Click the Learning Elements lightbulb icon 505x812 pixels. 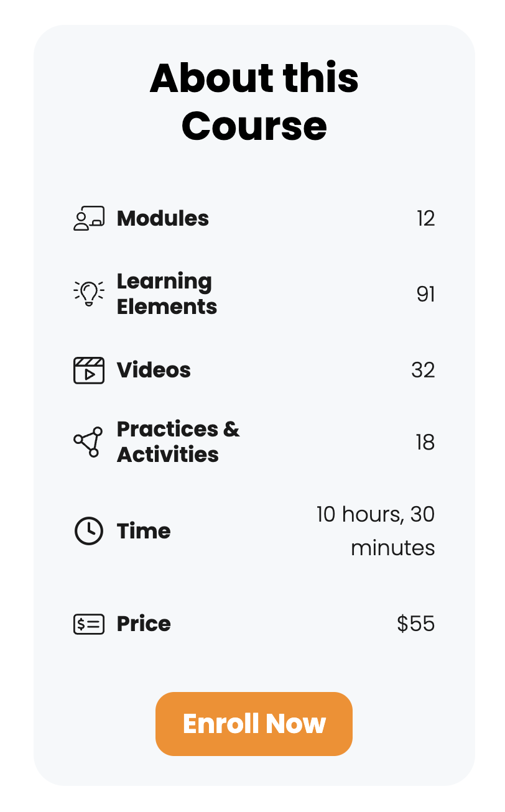[89, 293]
